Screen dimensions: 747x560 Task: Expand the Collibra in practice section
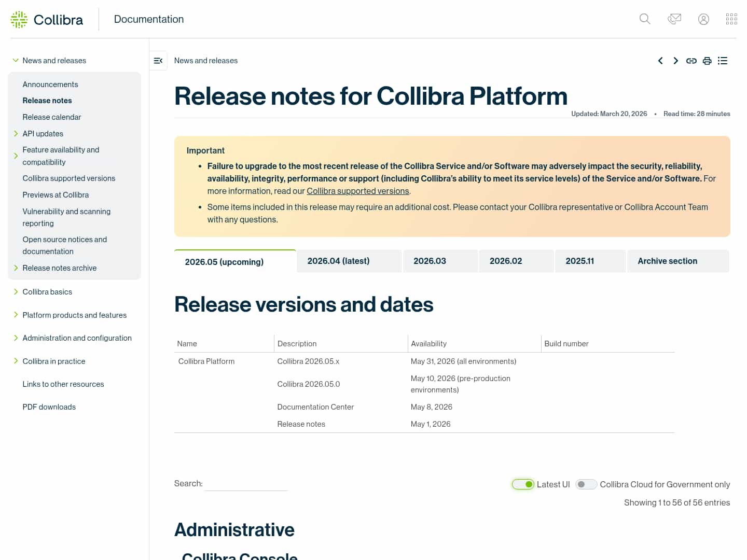(16, 361)
